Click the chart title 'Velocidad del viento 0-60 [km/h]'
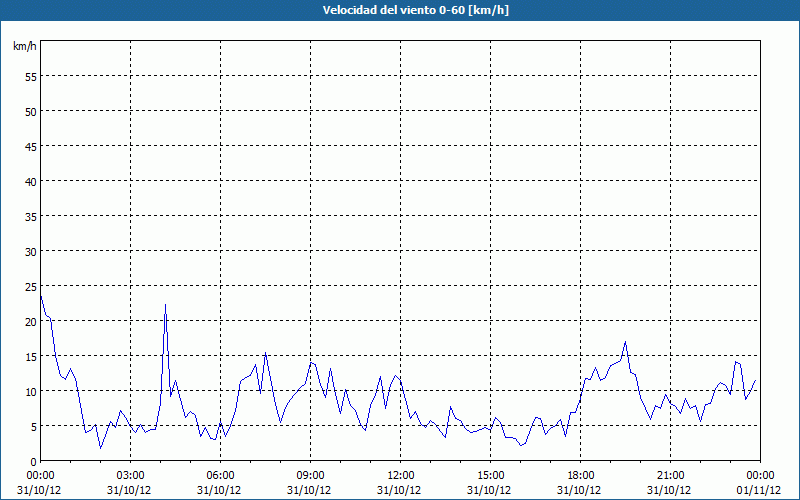800x500 pixels. click(416, 10)
